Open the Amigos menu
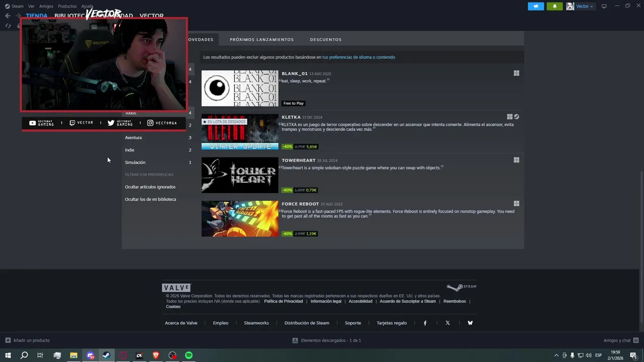The image size is (644, 362). (x=46, y=6)
